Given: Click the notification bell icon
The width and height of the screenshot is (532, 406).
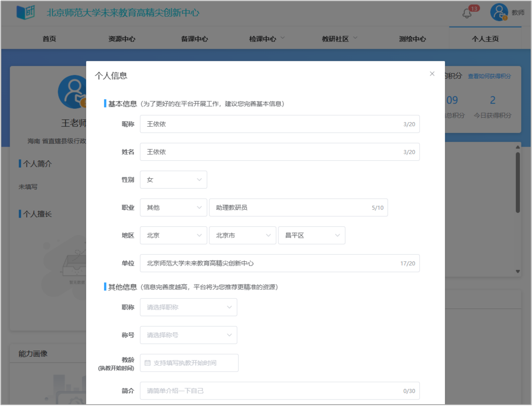Looking at the screenshot, I should point(467,13).
